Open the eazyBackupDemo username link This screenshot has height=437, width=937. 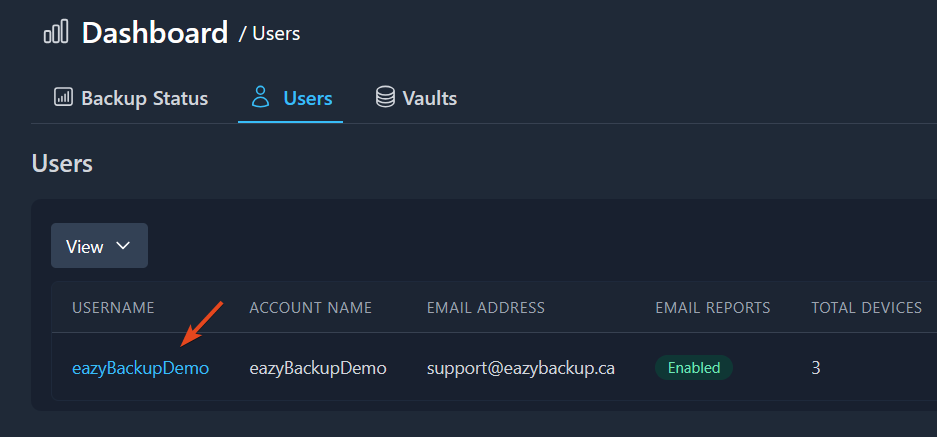[x=140, y=368]
